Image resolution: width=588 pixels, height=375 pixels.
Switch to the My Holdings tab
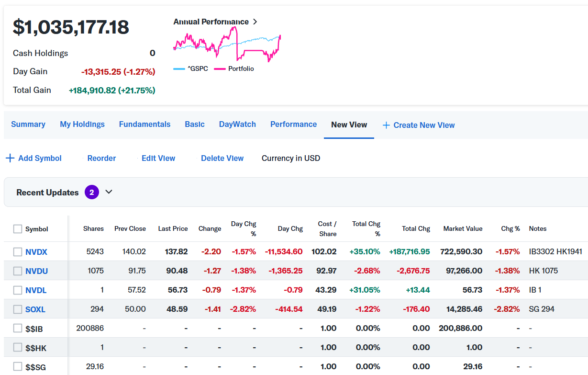tap(82, 125)
